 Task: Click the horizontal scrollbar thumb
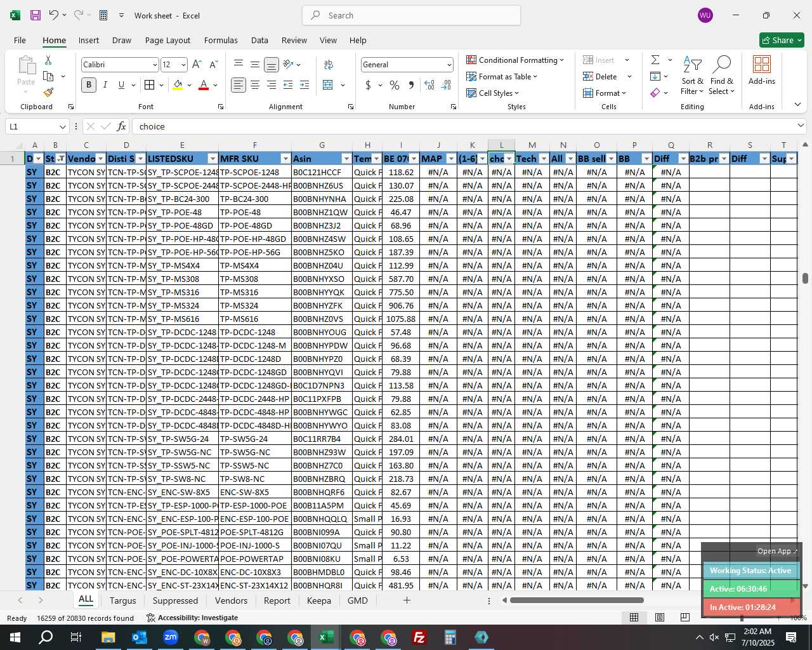[x=577, y=600]
